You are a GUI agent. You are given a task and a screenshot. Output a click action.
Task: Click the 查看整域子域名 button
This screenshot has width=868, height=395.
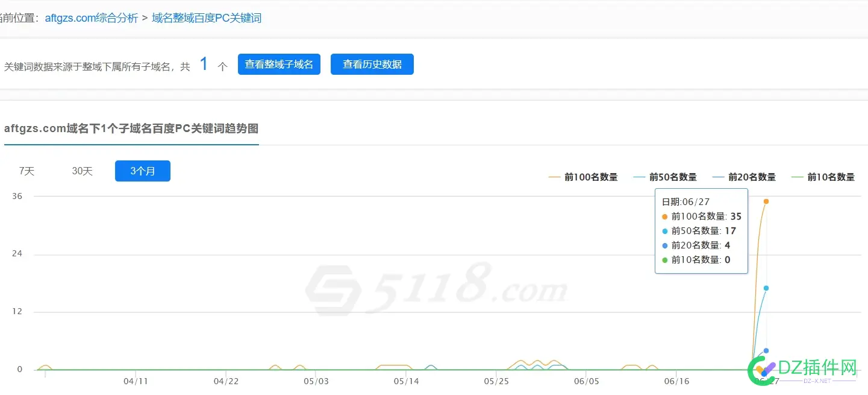click(279, 64)
